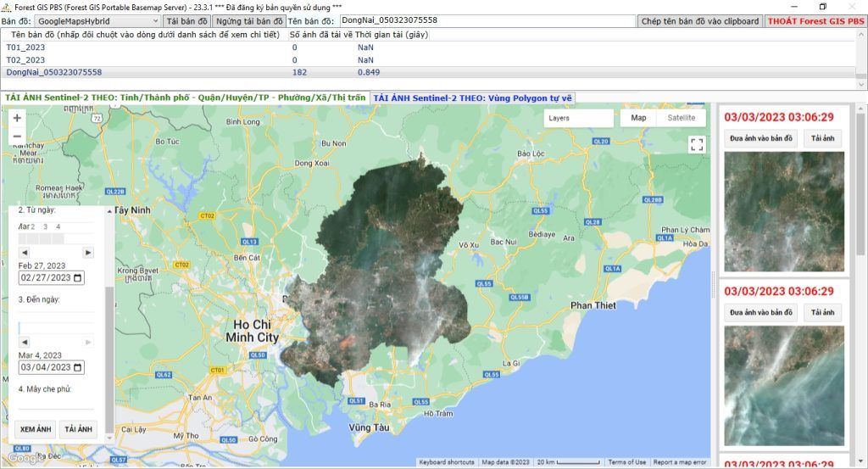868x469 pixels.
Task: Open tab for Sentinel-2 by Tỉnh/Thành phố
Action: pos(185,98)
